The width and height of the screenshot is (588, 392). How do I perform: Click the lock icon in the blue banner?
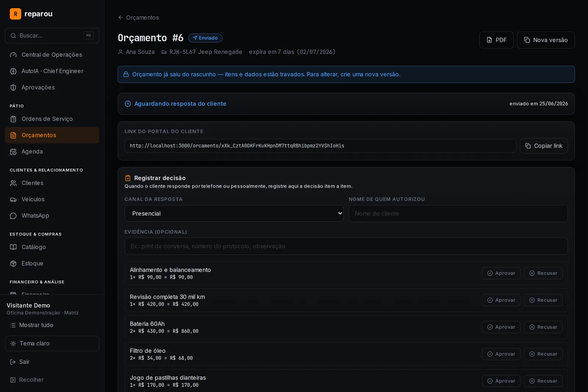(126, 74)
